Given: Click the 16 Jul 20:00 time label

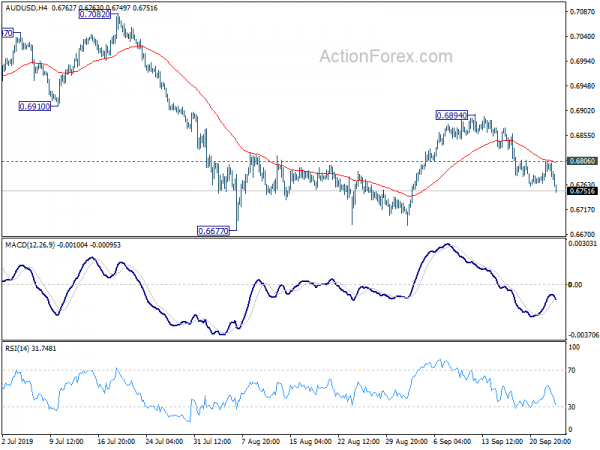Looking at the screenshot, I should coord(116,441).
